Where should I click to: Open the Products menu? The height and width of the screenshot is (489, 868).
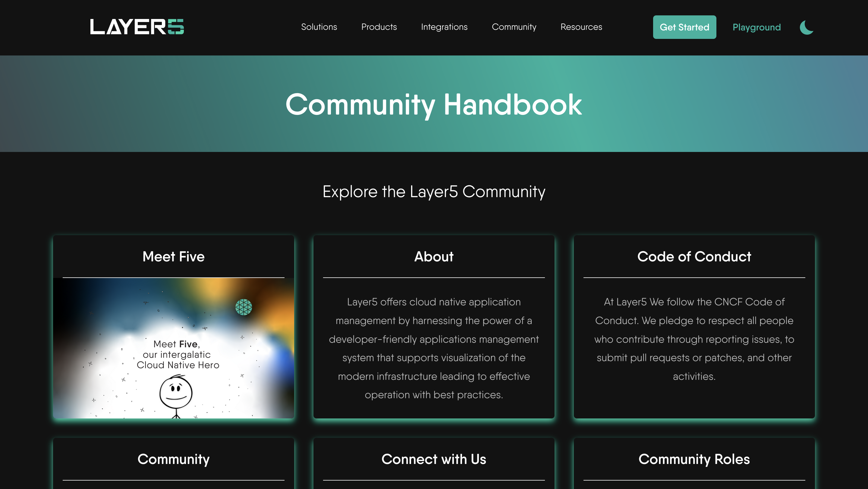tap(379, 27)
